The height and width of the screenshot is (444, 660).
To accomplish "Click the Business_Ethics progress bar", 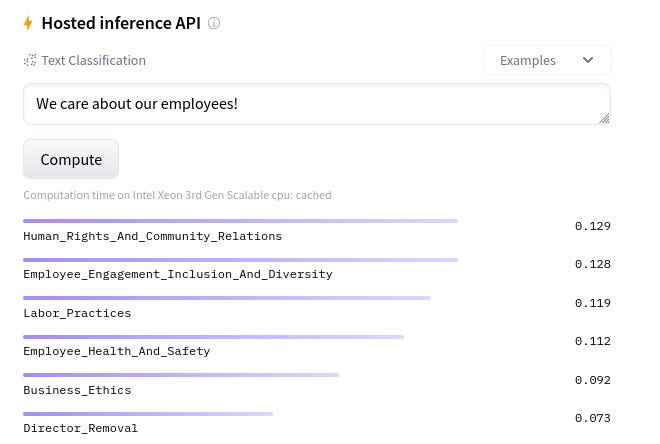I will point(181,375).
